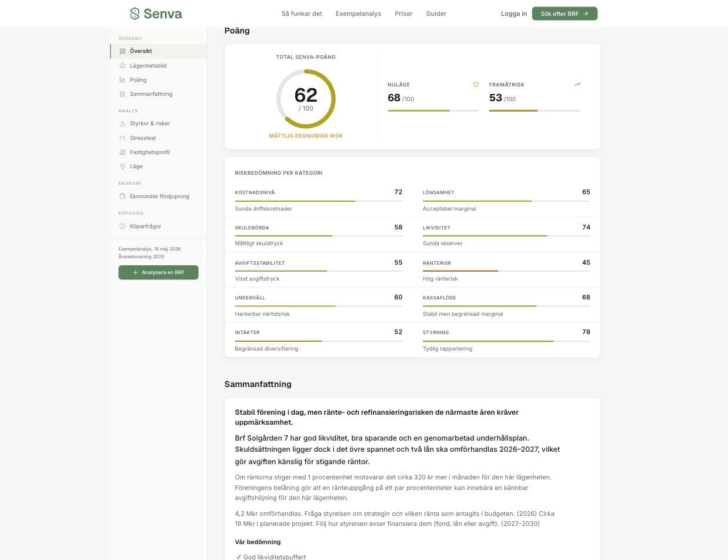728x560 pixels.
Task: Click the Avgiftsstabilitet category label
Action: (x=260, y=264)
